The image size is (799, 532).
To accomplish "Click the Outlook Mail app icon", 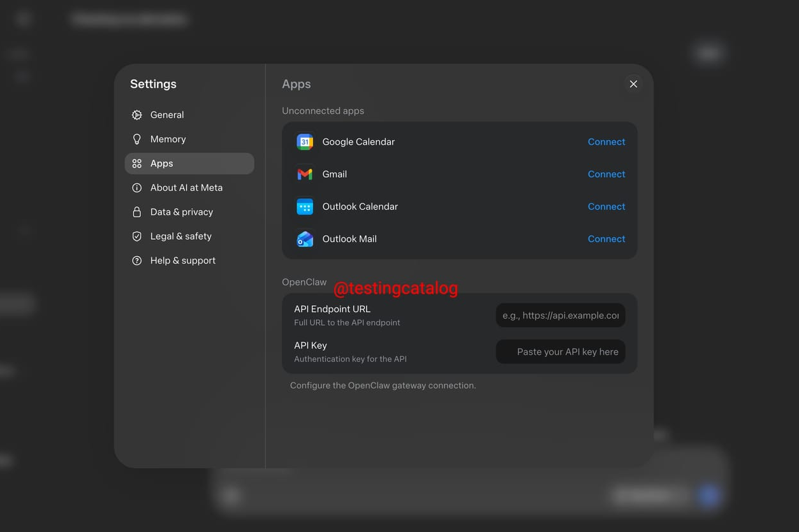I will point(305,239).
